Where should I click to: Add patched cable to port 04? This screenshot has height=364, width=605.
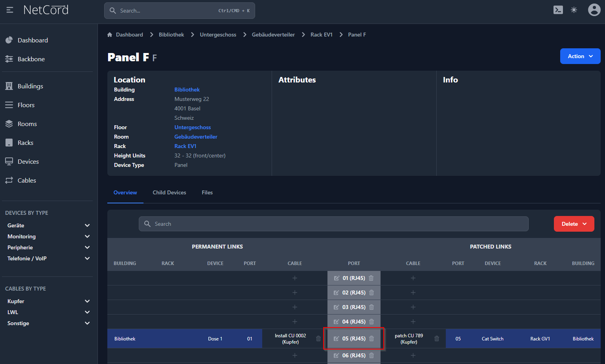tap(413, 322)
